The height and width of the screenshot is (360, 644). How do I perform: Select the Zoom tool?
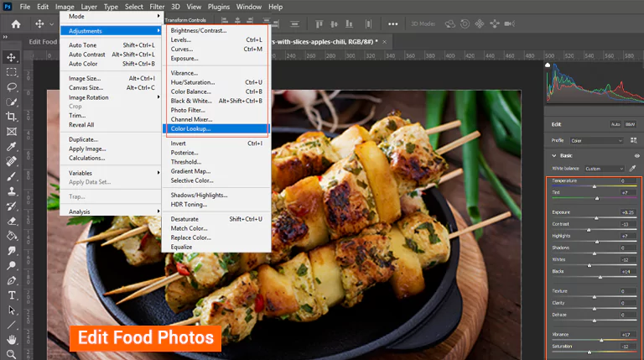tap(12, 354)
